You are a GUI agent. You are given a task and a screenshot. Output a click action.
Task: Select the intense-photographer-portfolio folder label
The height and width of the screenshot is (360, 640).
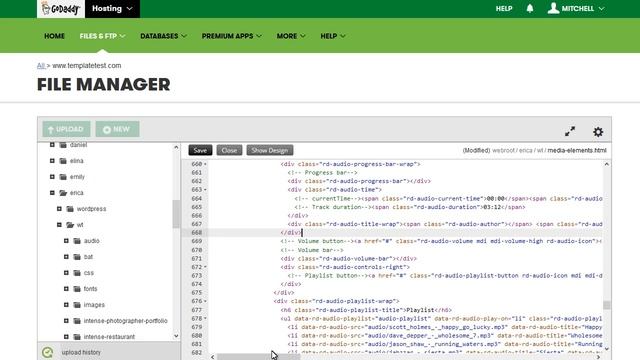(x=126, y=321)
